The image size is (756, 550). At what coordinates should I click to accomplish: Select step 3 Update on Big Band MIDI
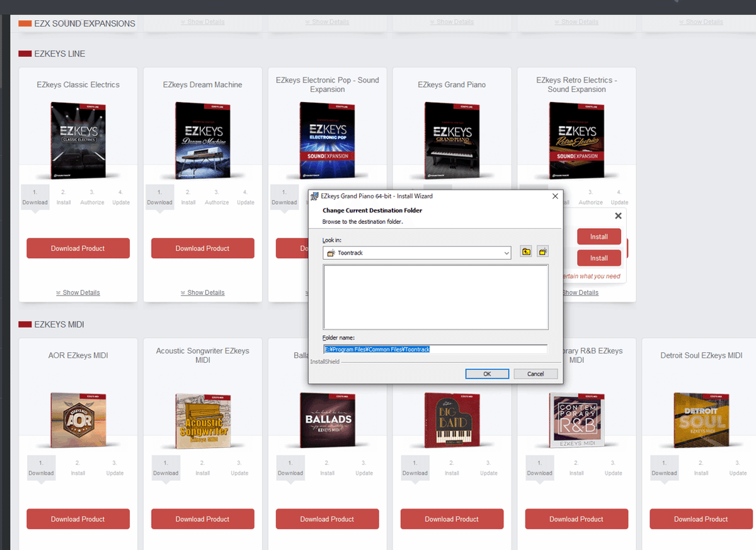pyautogui.click(x=489, y=468)
